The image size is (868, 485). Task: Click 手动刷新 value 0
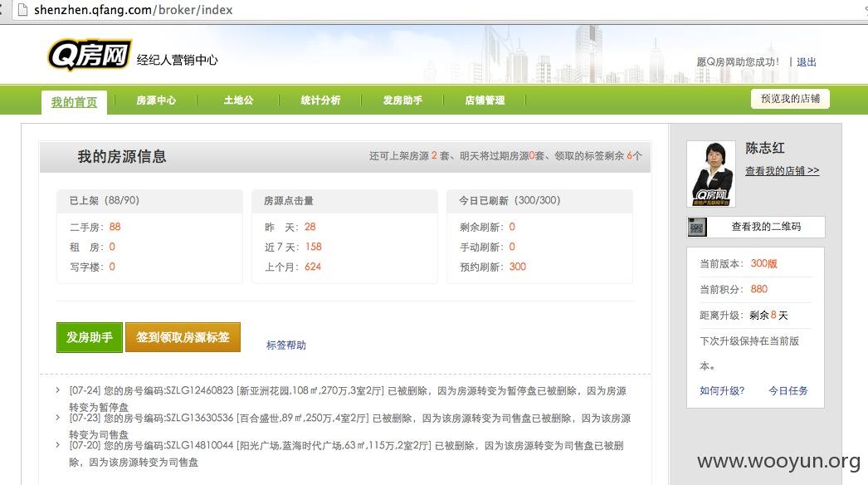[512, 247]
